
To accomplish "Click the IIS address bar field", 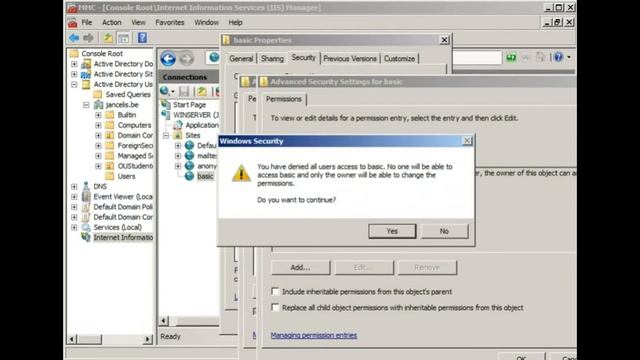I will [477, 58].
